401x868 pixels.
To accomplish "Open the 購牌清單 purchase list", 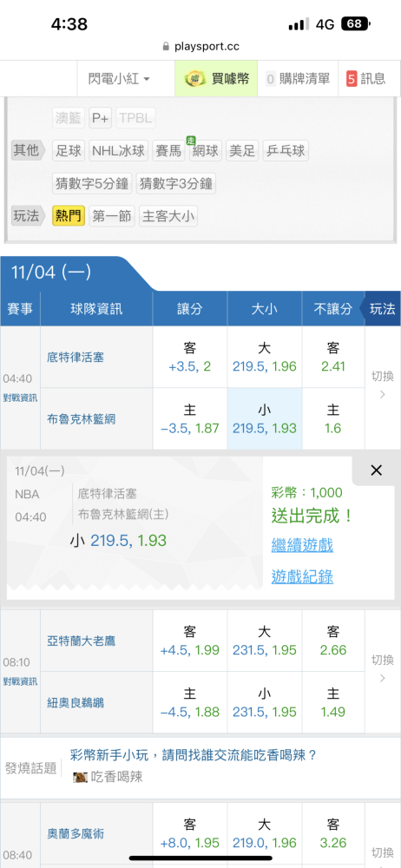I will click(x=298, y=79).
